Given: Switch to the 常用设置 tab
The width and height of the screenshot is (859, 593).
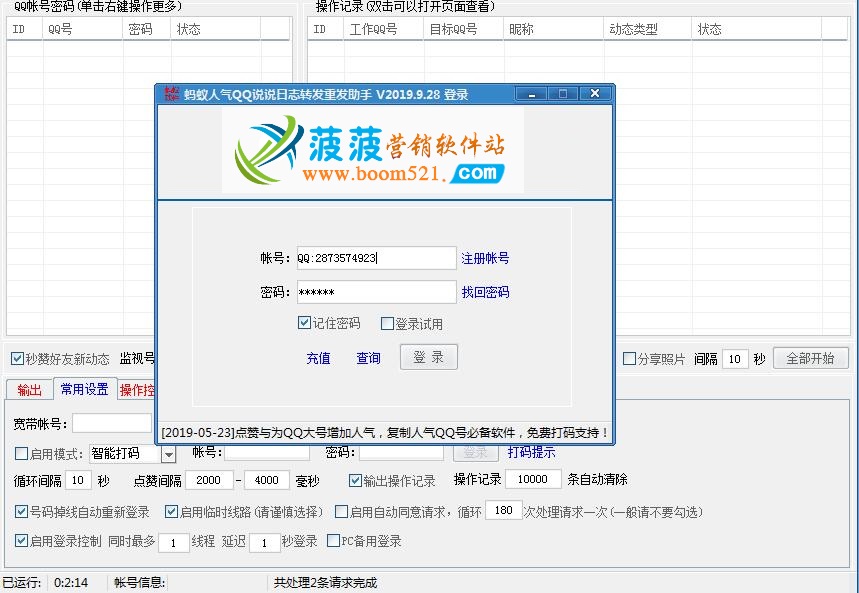Looking at the screenshot, I should (x=84, y=389).
